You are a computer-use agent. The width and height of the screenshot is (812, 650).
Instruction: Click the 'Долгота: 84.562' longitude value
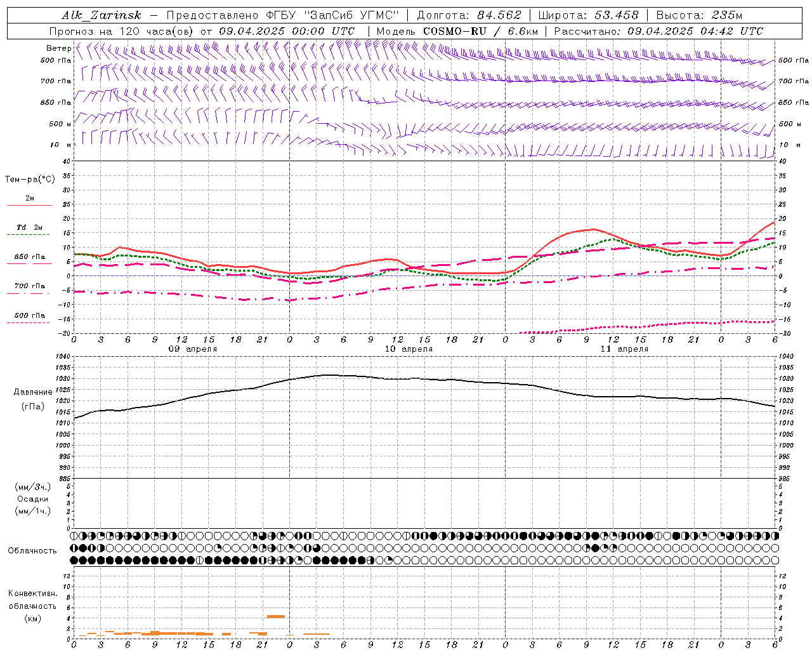coord(469,15)
